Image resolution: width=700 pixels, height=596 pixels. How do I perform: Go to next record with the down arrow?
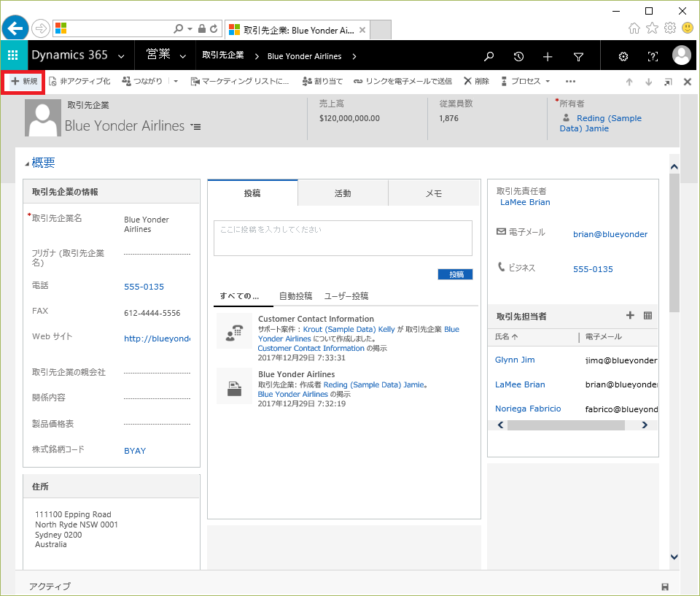[649, 82]
